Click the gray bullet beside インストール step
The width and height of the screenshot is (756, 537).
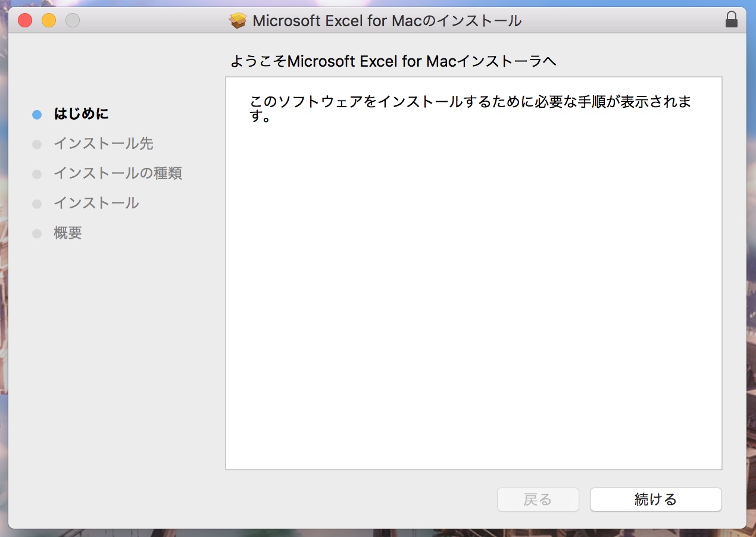[37, 204]
